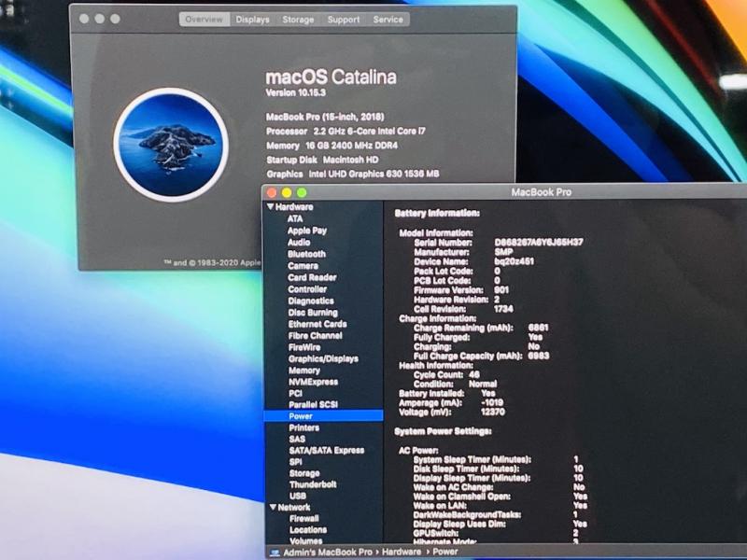This screenshot has width=747, height=560.
Task: Select Storage in the System Information sidebar
Action: (x=304, y=473)
